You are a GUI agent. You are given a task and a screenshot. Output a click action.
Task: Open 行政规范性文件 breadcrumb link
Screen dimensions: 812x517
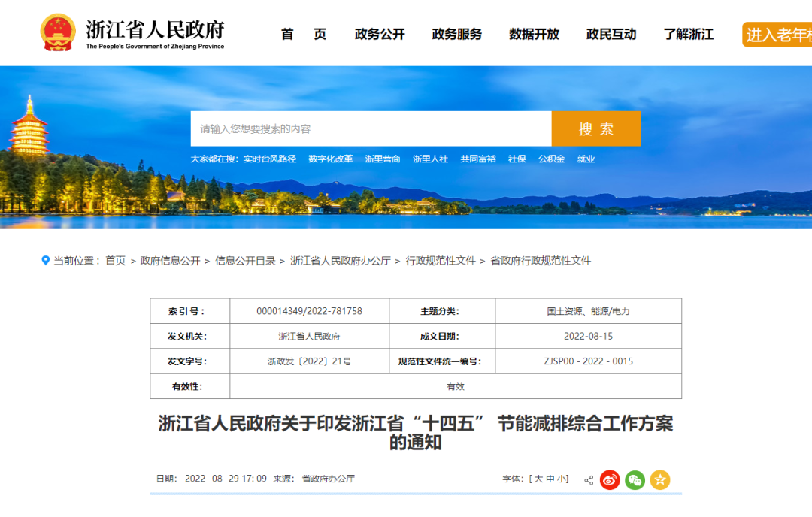pos(441,261)
